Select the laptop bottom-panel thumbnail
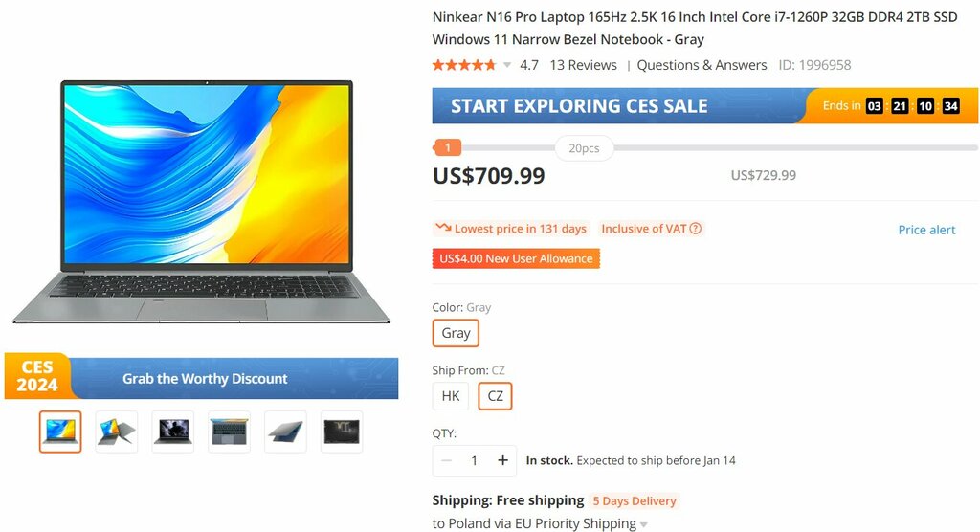The height and width of the screenshot is (532, 980). (342, 432)
